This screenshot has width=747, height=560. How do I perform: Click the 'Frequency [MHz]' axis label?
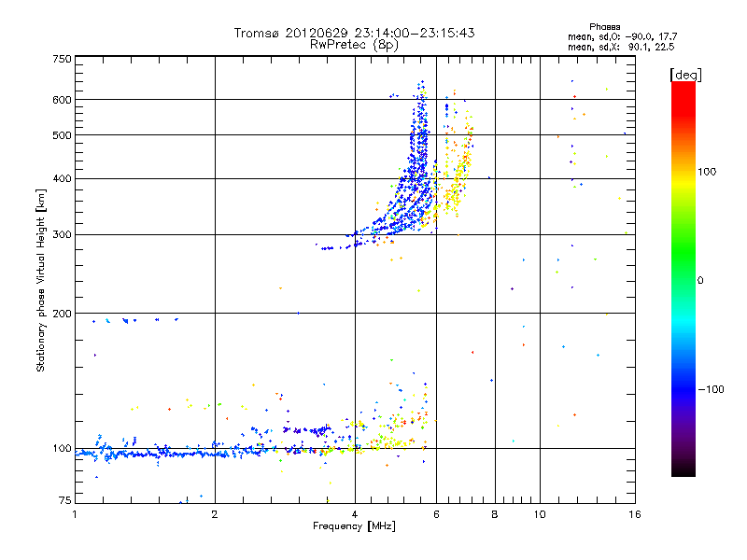click(354, 526)
